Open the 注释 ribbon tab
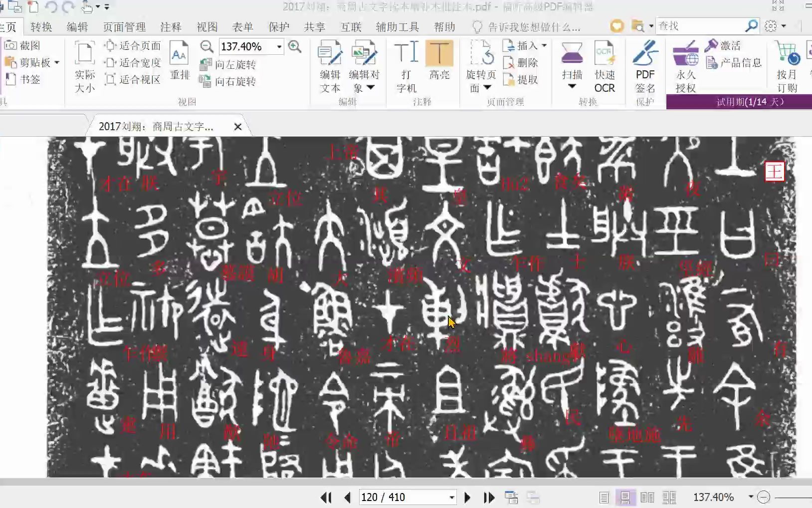This screenshot has width=812, height=508. (171, 27)
